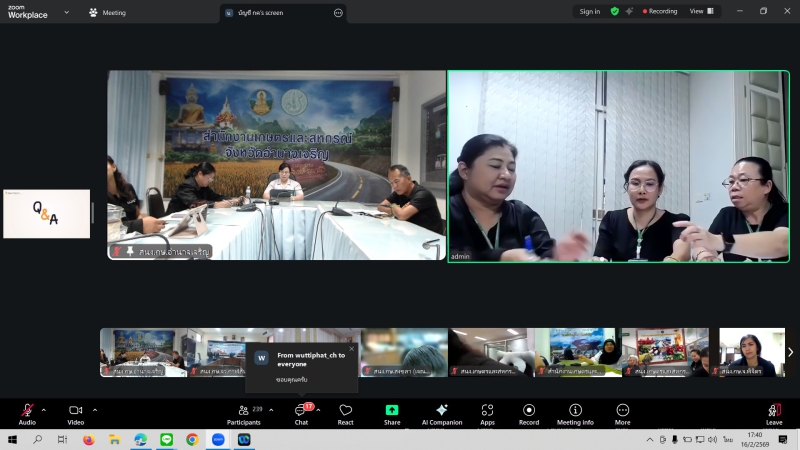Start sharing with the green Share icon

click(392, 411)
